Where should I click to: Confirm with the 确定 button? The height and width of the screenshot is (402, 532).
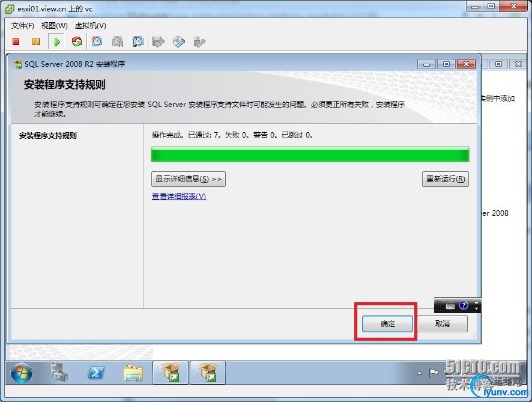click(x=387, y=323)
